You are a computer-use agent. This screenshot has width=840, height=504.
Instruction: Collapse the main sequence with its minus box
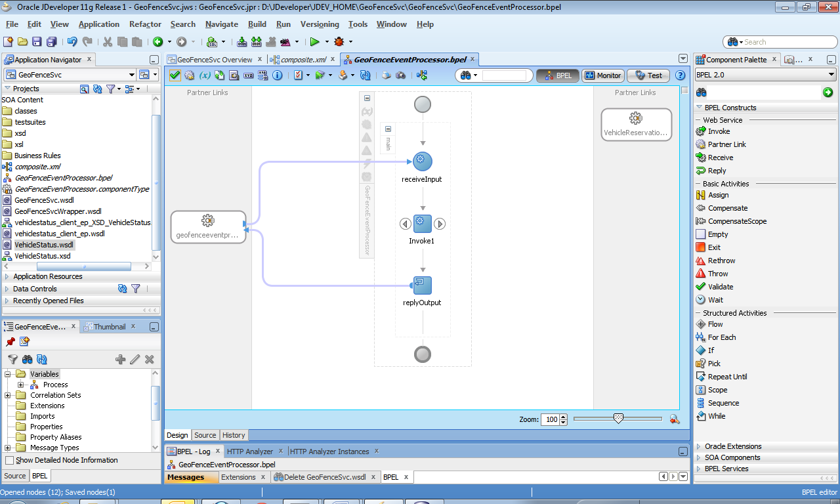pyautogui.click(x=388, y=129)
